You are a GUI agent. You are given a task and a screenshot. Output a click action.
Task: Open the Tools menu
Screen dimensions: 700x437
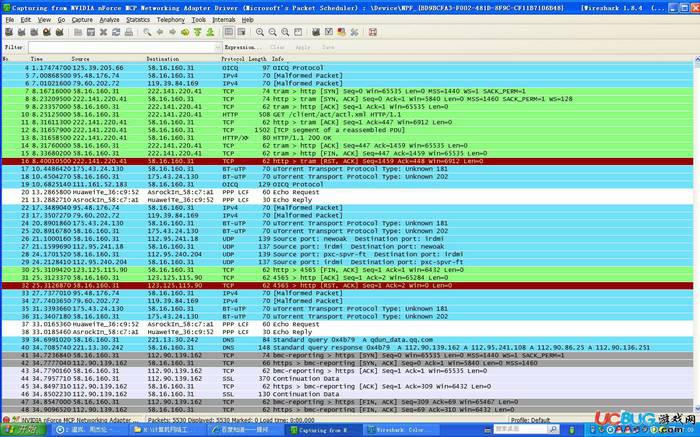[199, 20]
